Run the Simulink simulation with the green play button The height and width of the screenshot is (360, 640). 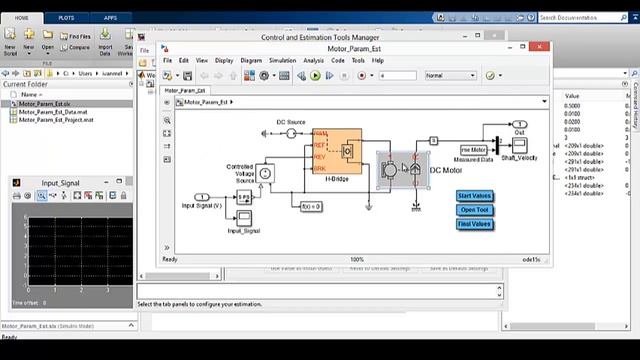(315, 76)
